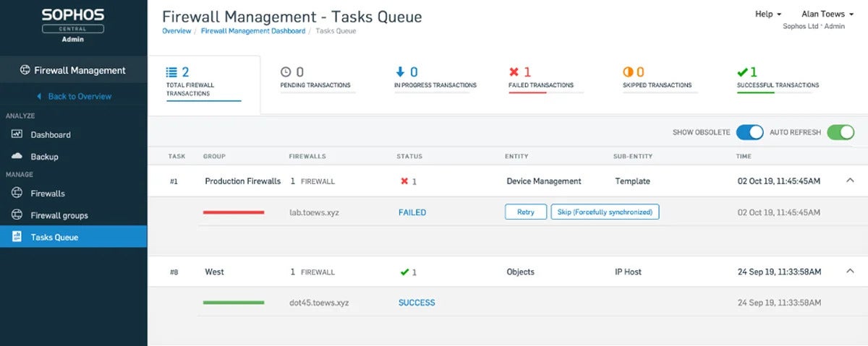Viewport: 868px width, 346px height.
Task: Click the Tasks Queue sidebar icon
Action: [17, 237]
